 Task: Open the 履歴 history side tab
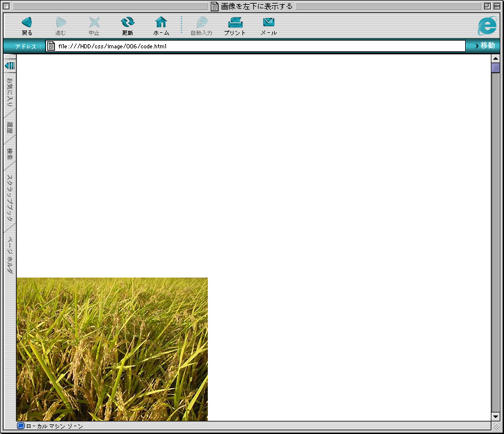pyautogui.click(x=10, y=128)
